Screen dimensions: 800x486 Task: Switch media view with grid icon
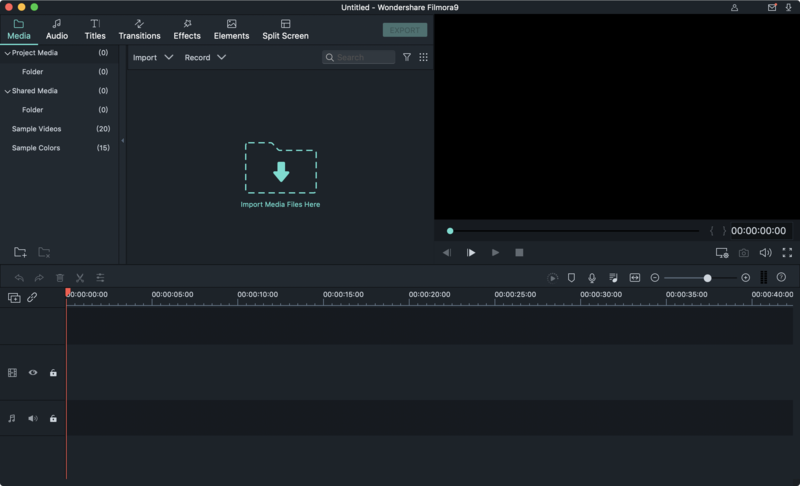coord(423,57)
